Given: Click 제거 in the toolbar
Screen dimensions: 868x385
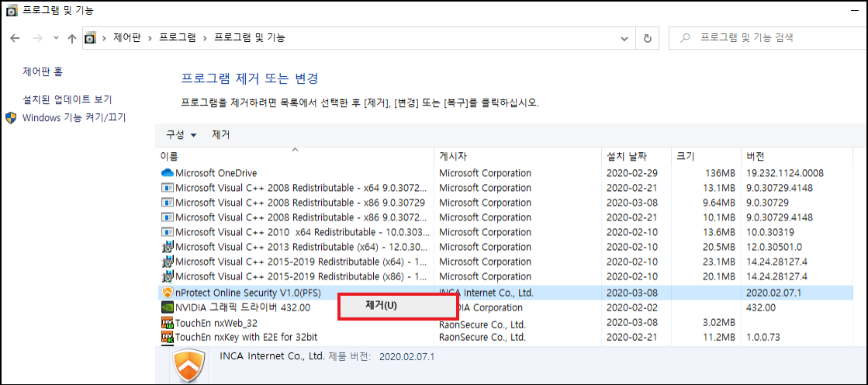Looking at the screenshot, I should (x=221, y=134).
